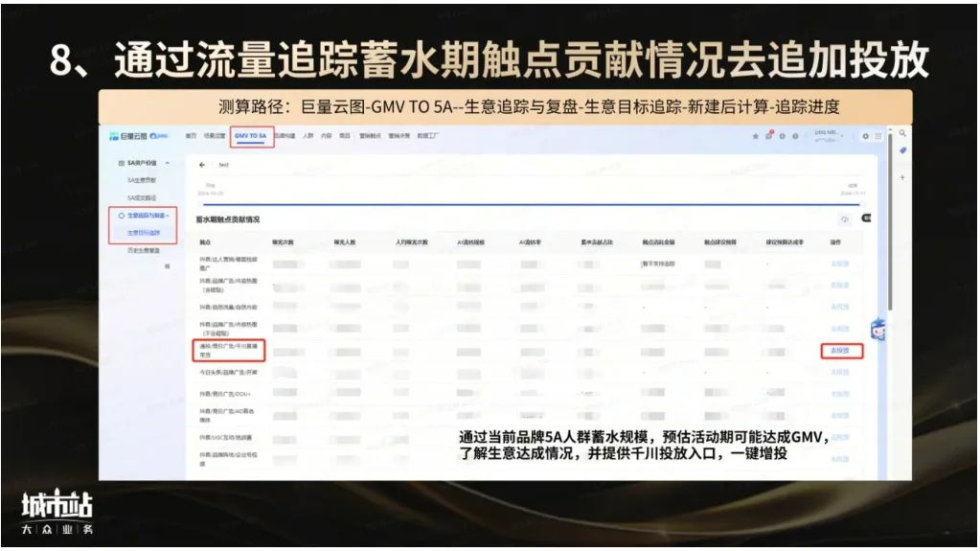The image size is (980, 551).
Task: Select 生意目标追踪 in the sidebar
Action: pyautogui.click(x=144, y=233)
